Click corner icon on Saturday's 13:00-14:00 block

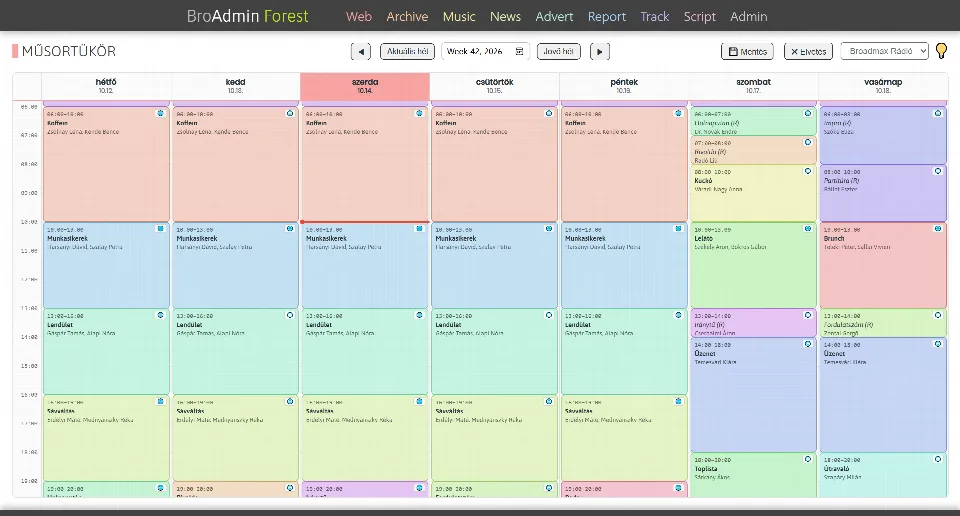(808, 315)
